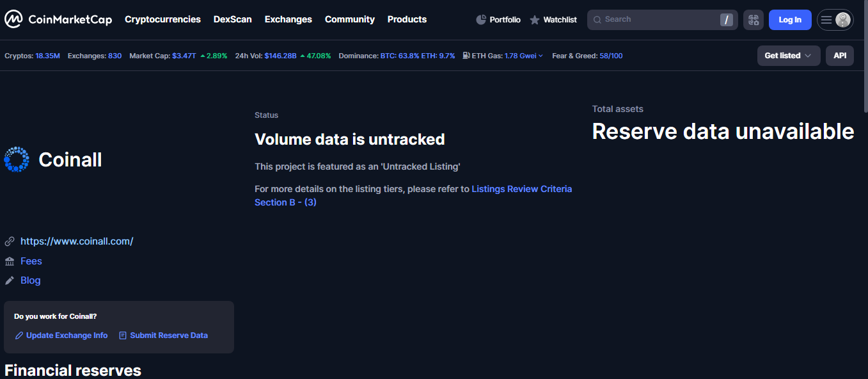Click the QR code scan icon
This screenshot has height=379, width=868.
click(x=754, y=20)
